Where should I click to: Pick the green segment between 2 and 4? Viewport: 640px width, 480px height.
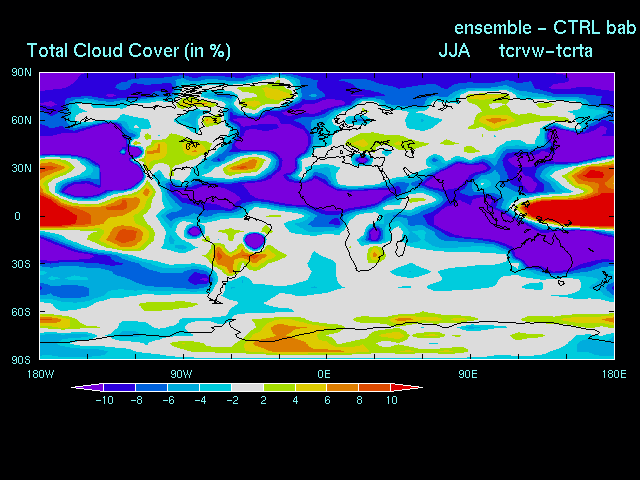(279, 387)
